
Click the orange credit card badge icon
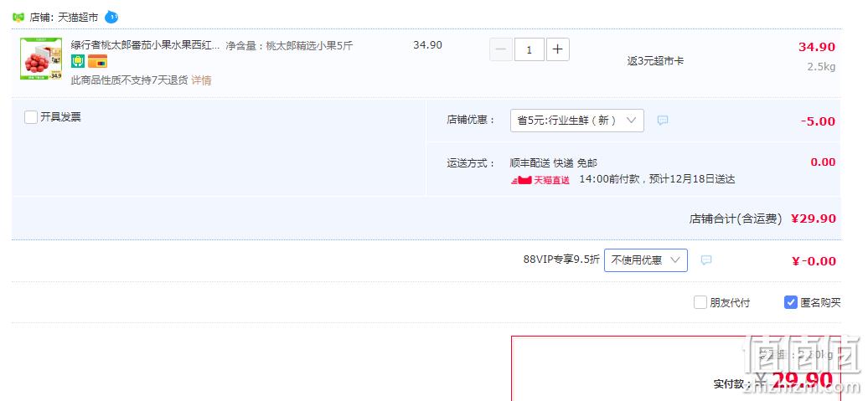click(x=97, y=61)
